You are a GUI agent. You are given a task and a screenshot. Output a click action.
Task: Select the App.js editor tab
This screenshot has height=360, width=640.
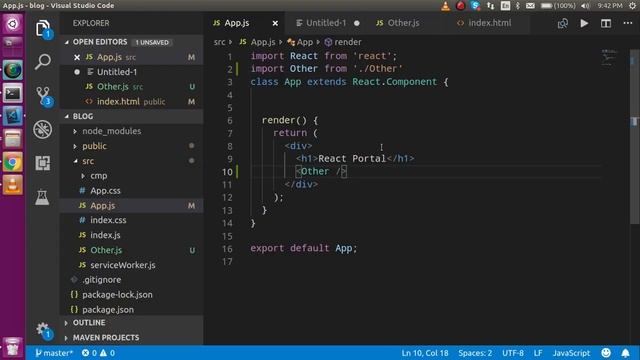[237, 23]
